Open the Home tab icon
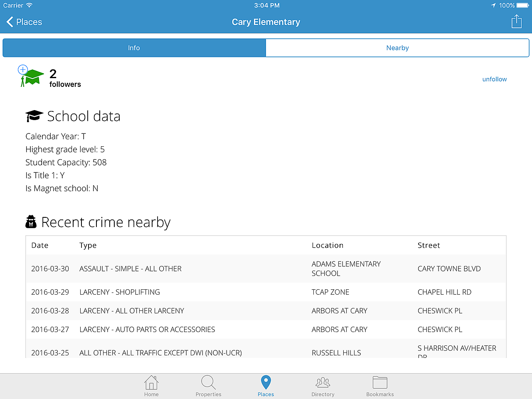Screen dimensions: 532x399 [151, 383]
